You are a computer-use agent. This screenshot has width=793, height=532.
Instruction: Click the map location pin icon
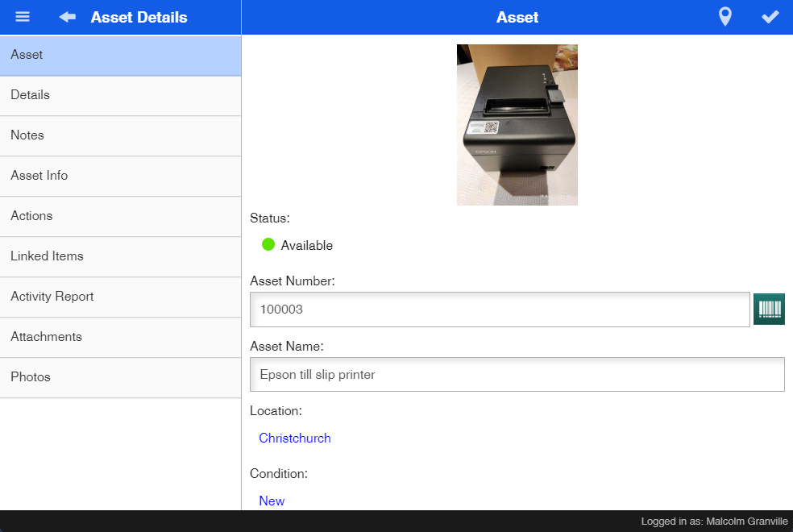725,17
